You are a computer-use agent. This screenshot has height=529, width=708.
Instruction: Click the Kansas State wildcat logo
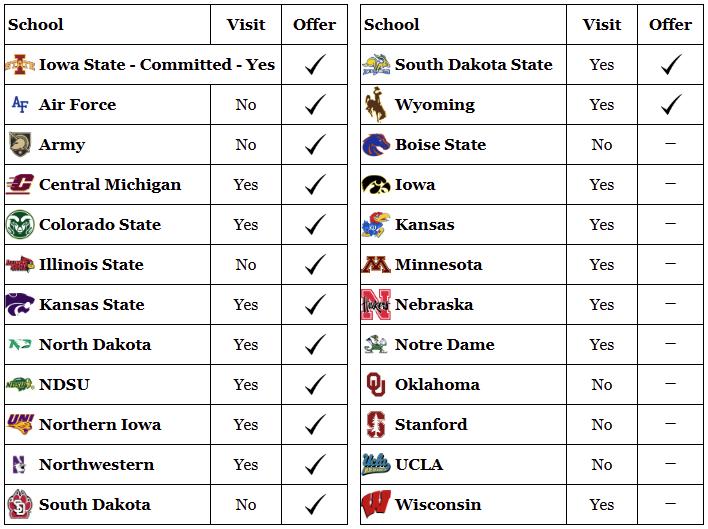[x=20, y=304]
